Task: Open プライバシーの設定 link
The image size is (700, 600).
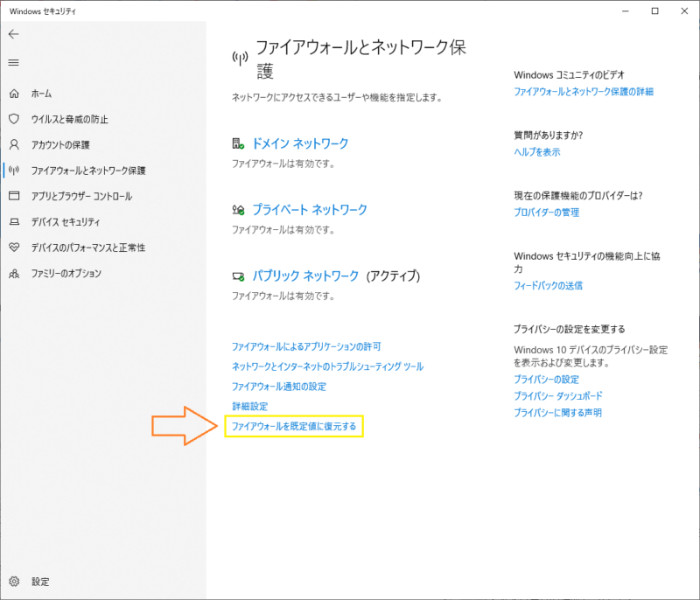Action: (x=546, y=380)
